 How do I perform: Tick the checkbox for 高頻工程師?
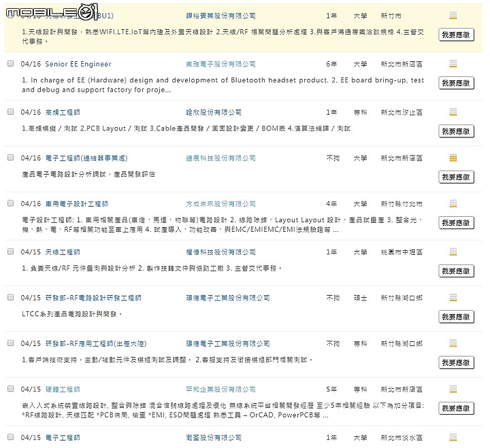(x=11, y=111)
